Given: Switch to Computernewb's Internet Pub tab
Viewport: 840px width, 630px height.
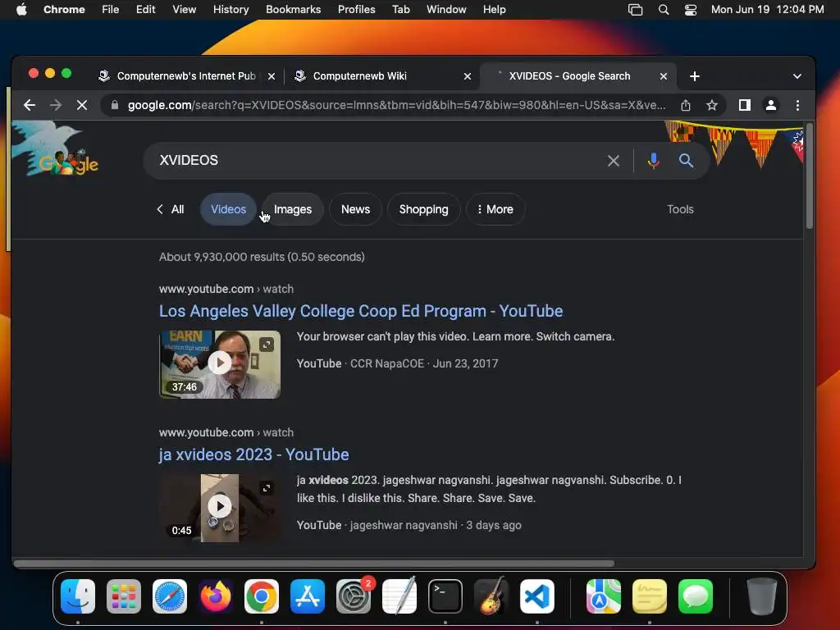Looking at the screenshot, I should [x=186, y=76].
